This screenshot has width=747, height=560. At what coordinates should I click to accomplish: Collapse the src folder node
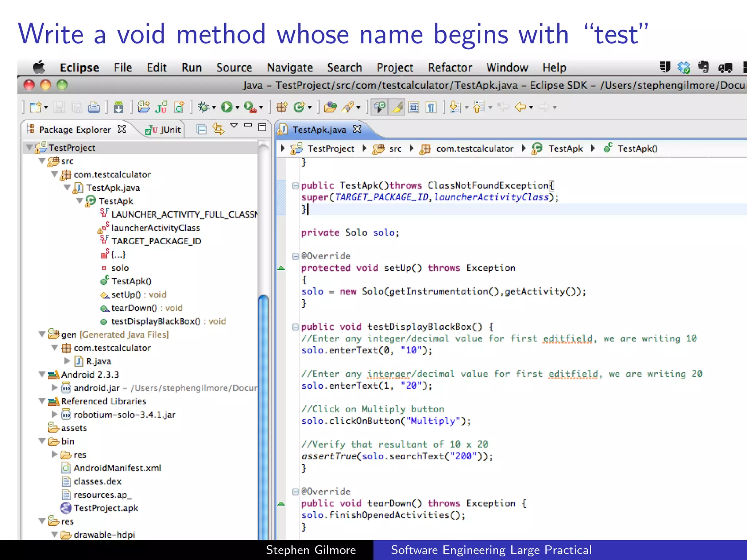pyautogui.click(x=42, y=161)
